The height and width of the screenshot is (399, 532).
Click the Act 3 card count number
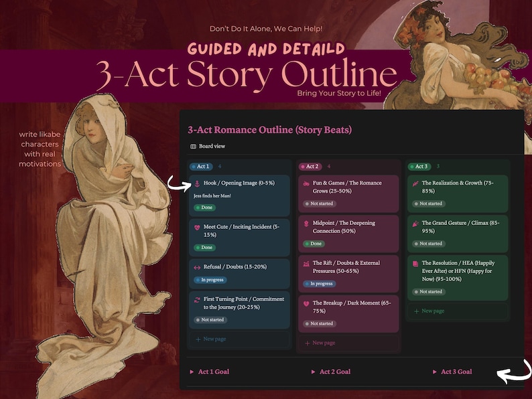pos(438,167)
